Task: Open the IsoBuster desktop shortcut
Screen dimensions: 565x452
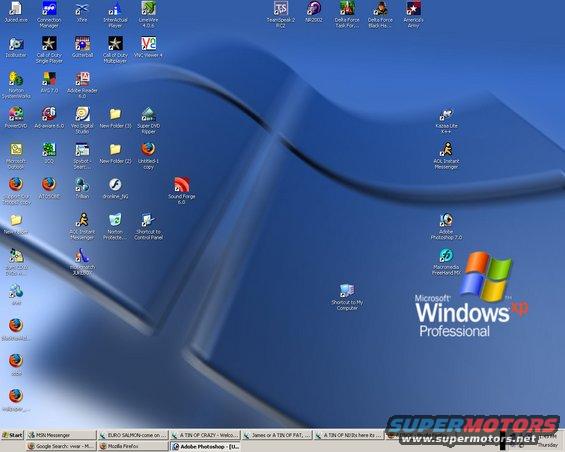Action: tap(16, 47)
